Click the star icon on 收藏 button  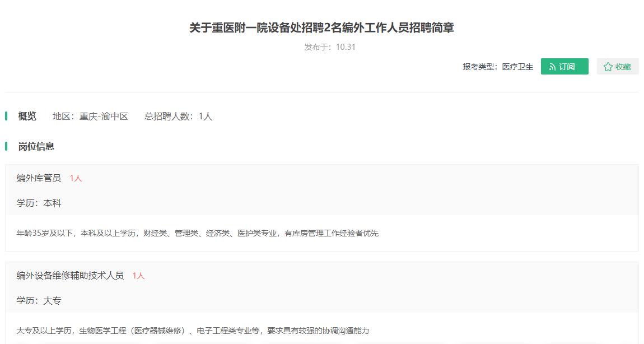tap(608, 67)
